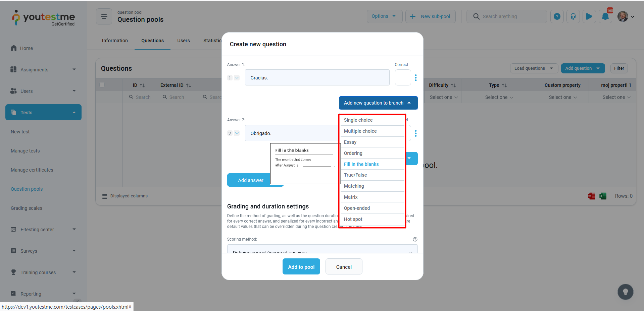Choose Essay from question type menu
This screenshot has height=311, width=644.
click(x=372, y=142)
